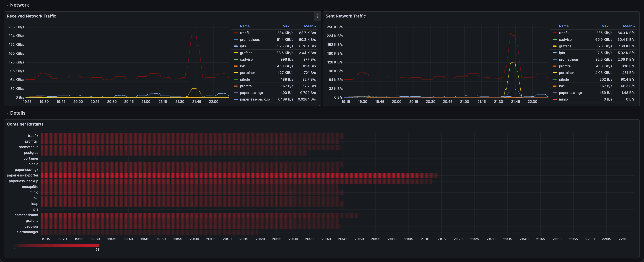The width and height of the screenshot is (644, 262).
Task: Click grafana yellow swatch in Sent legend
Action: [555, 46]
